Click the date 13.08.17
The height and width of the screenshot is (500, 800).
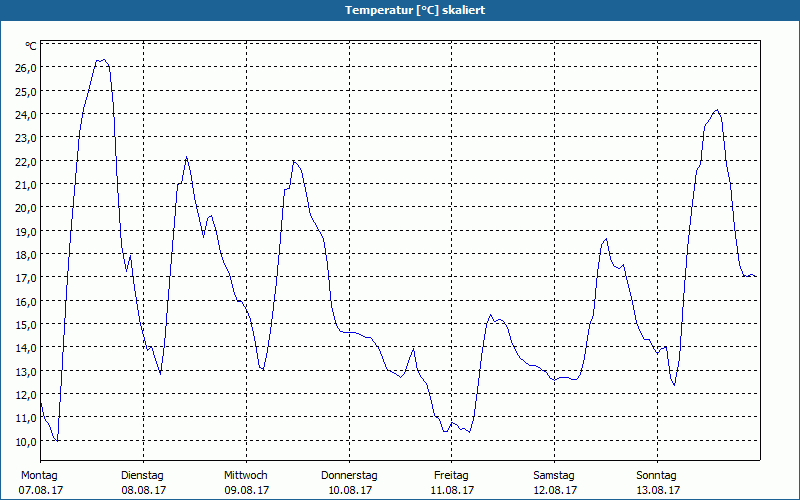coord(658,490)
